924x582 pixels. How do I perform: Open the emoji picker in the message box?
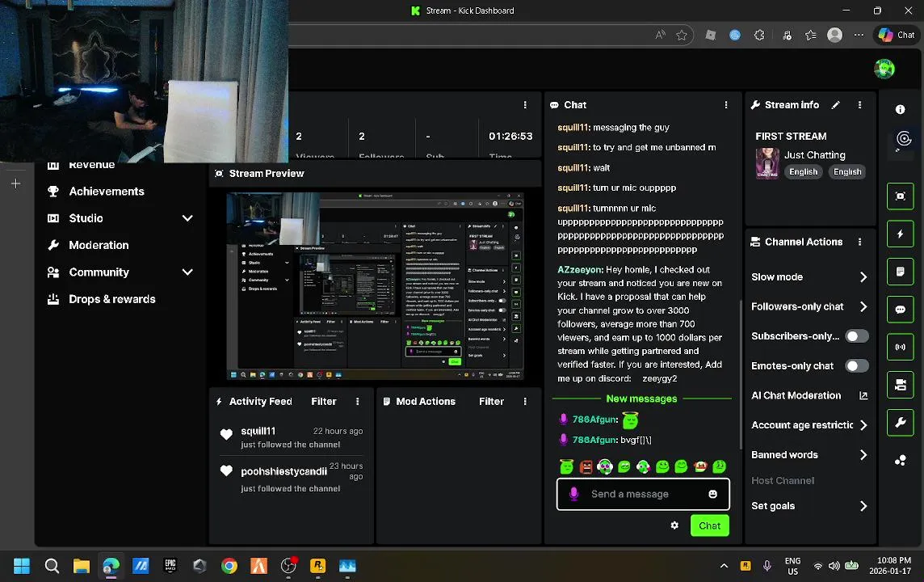(x=712, y=494)
